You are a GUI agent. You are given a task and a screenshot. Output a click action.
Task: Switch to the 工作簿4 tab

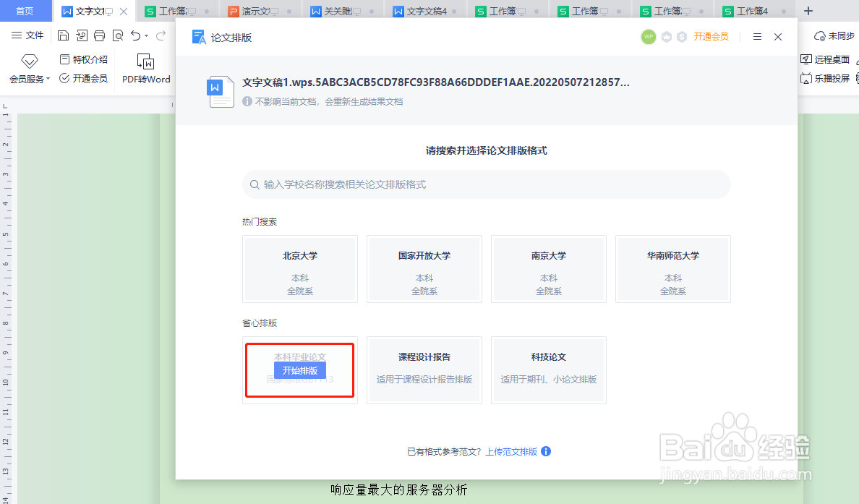coord(755,11)
